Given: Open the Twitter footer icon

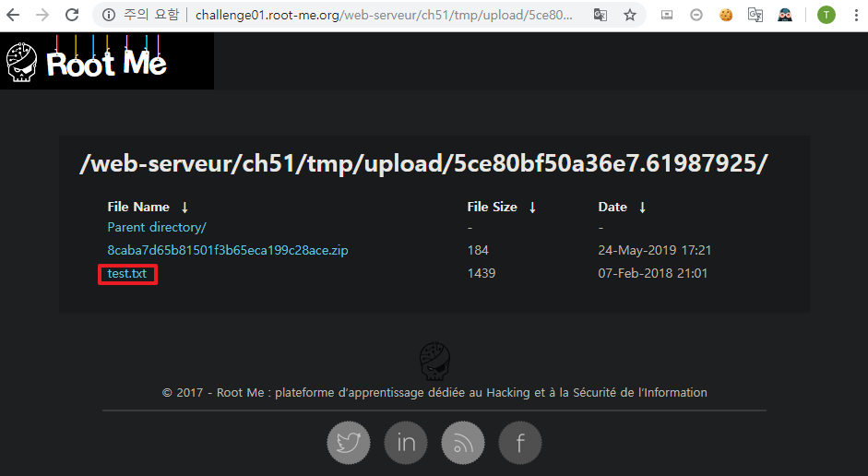Looking at the screenshot, I should 348,443.
